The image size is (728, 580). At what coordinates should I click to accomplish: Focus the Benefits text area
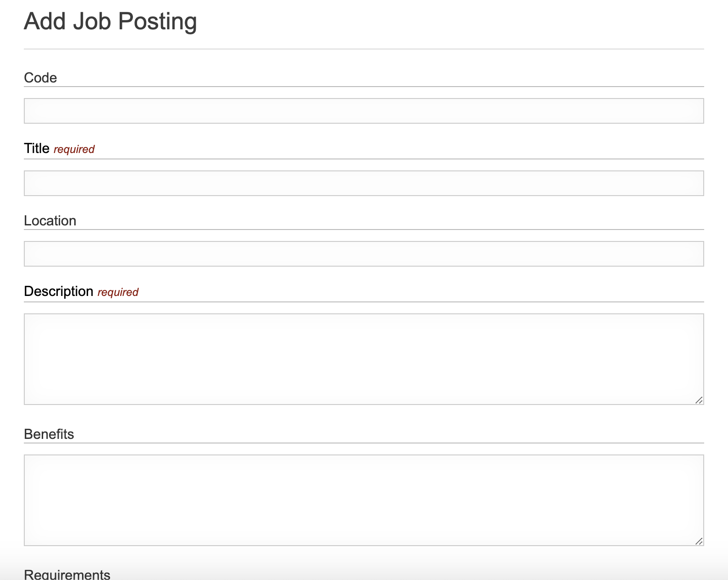click(x=364, y=500)
